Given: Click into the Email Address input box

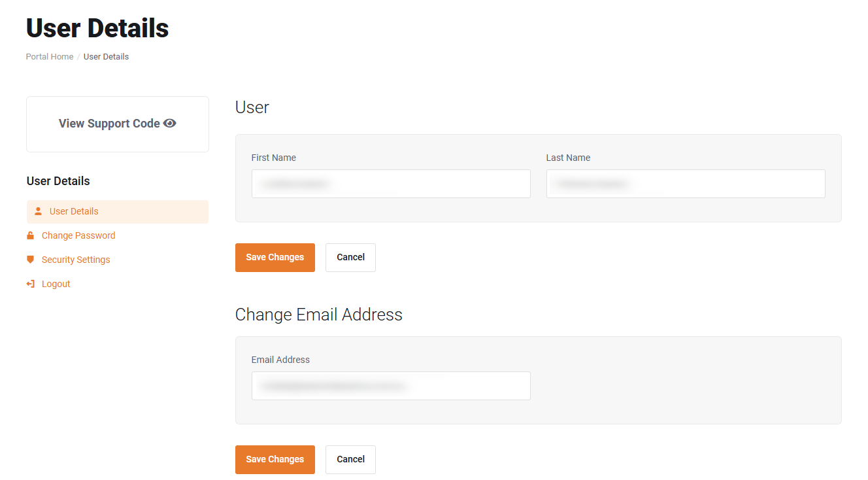Looking at the screenshot, I should click(391, 386).
